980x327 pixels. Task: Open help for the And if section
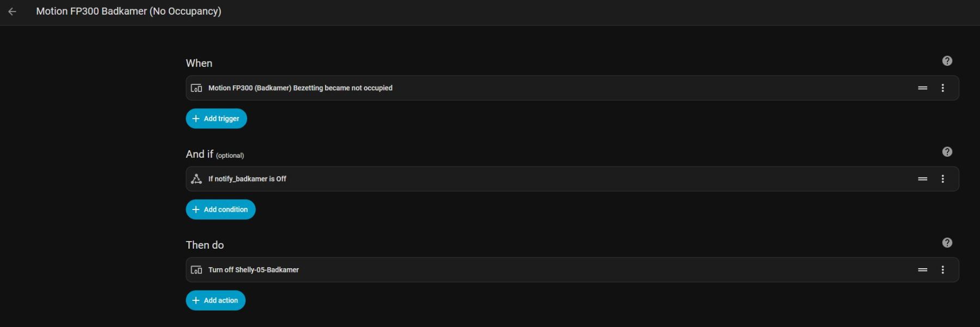pos(947,152)
